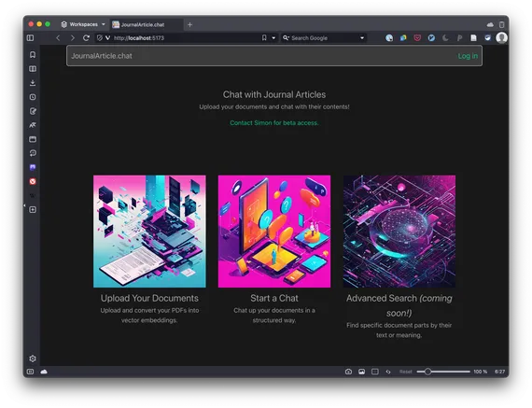Toggle the side panel visibility

(30, 37)
